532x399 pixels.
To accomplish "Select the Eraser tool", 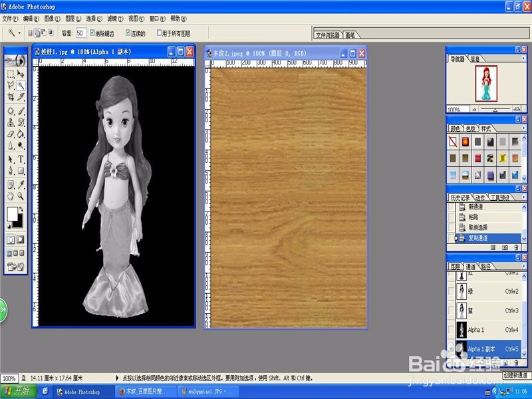I will point(11,134).
